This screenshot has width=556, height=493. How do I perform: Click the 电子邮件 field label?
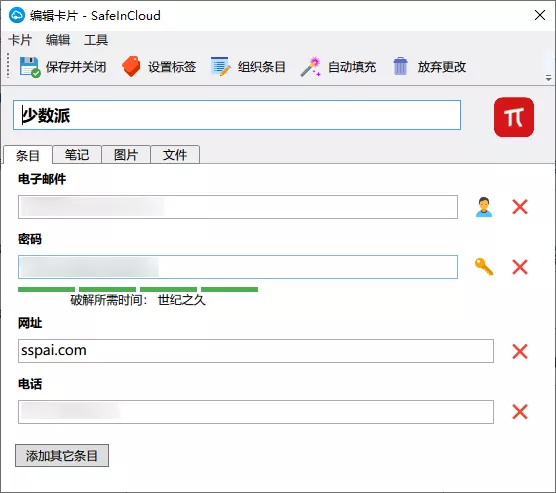pos(42,179)
